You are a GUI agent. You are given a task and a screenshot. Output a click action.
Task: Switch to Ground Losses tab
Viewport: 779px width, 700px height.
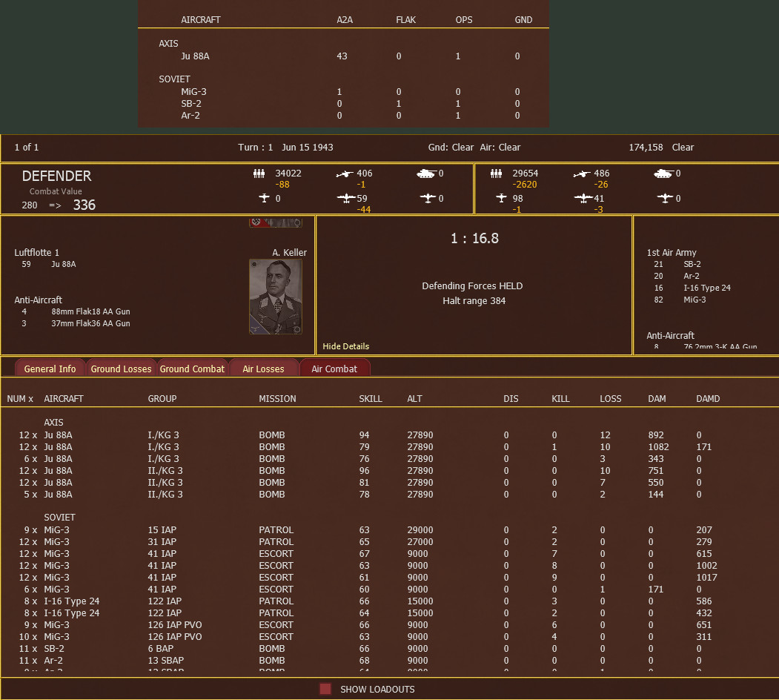click(121, 369)
